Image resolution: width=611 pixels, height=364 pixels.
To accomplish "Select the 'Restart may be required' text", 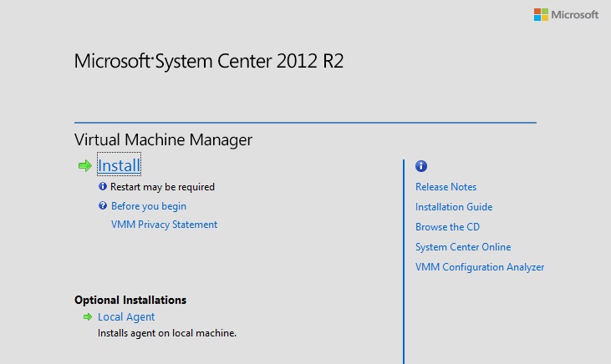I will [x=162, y=187].
